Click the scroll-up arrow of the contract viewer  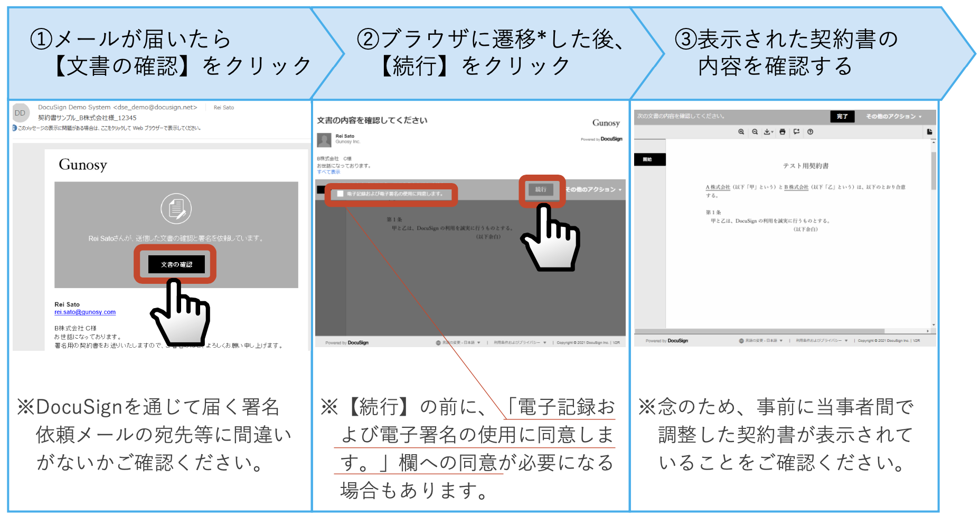[934, 142]
